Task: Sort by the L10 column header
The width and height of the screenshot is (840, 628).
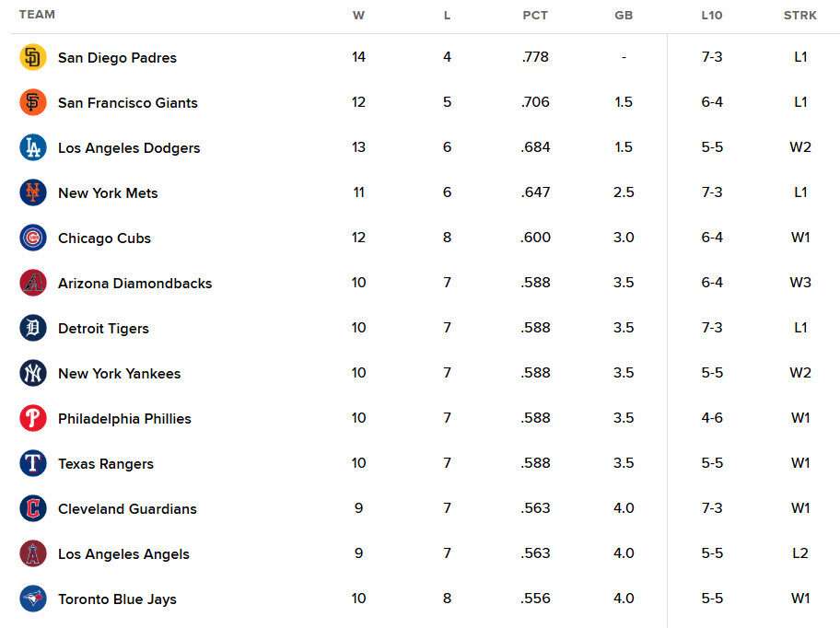Action: [x=712, y=16]
